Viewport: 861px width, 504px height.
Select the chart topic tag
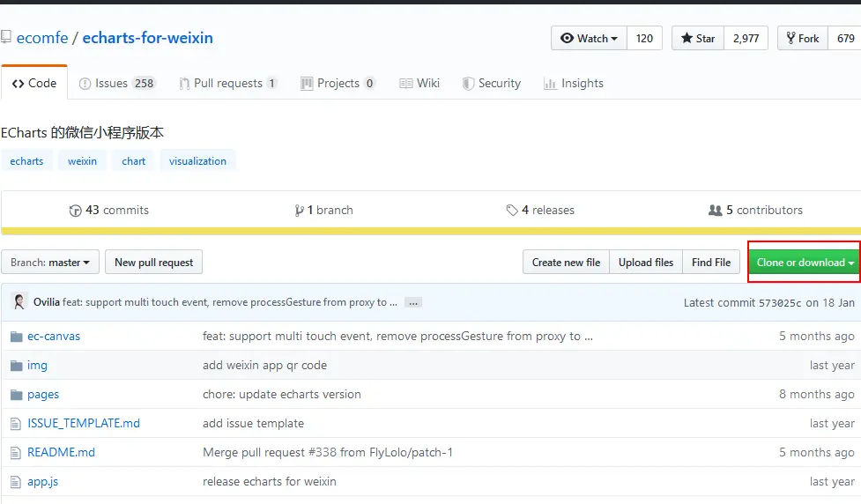(x=133, y=161)
